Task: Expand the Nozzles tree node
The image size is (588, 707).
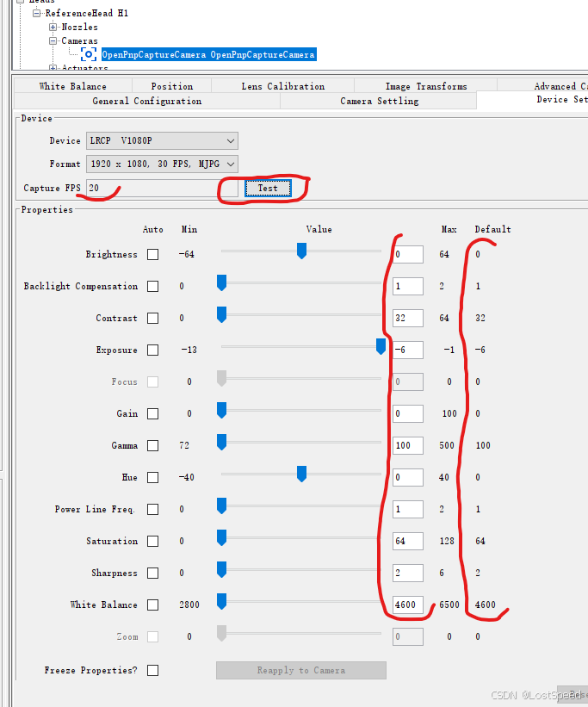Action: click(53, 27)
